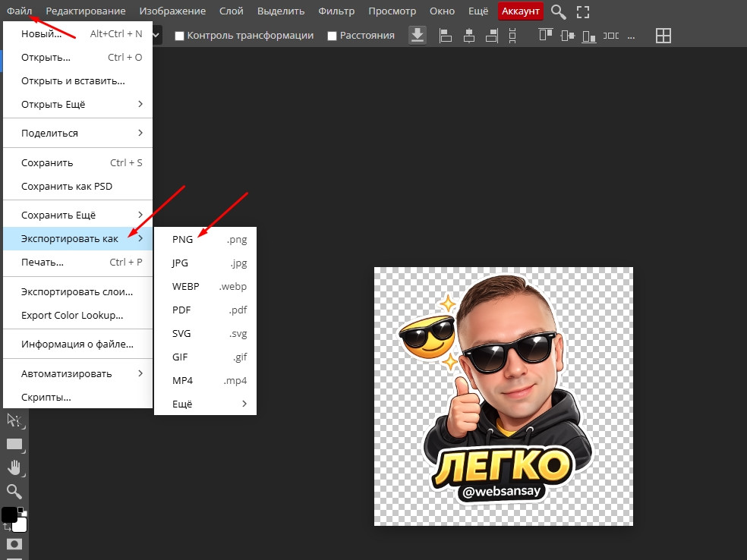Open the Слой menu
Viewport: 747px width, 560px height.
(232, 11)
